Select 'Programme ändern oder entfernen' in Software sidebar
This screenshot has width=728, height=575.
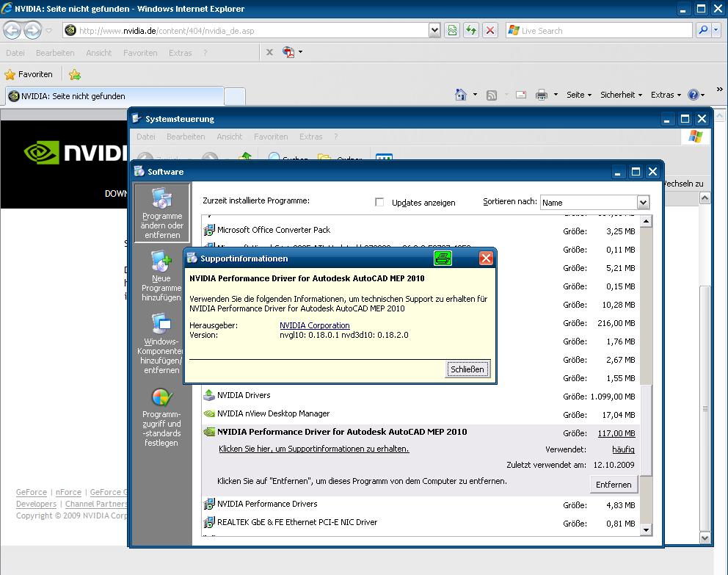click(162, 213)
